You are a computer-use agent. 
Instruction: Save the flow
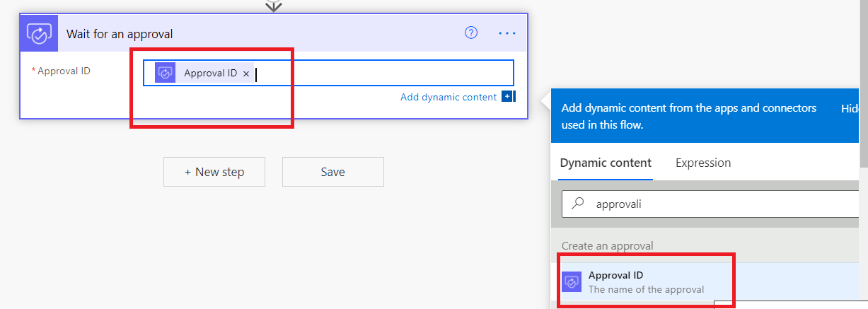click(332, 172)
